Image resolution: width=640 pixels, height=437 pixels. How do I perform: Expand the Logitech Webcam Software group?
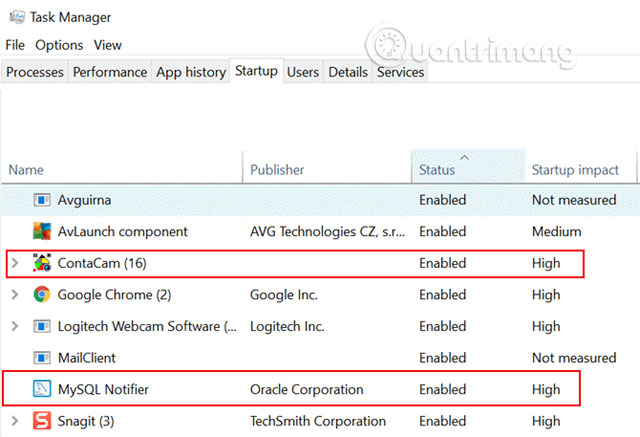pyautogui.click(x=14, y=326)
